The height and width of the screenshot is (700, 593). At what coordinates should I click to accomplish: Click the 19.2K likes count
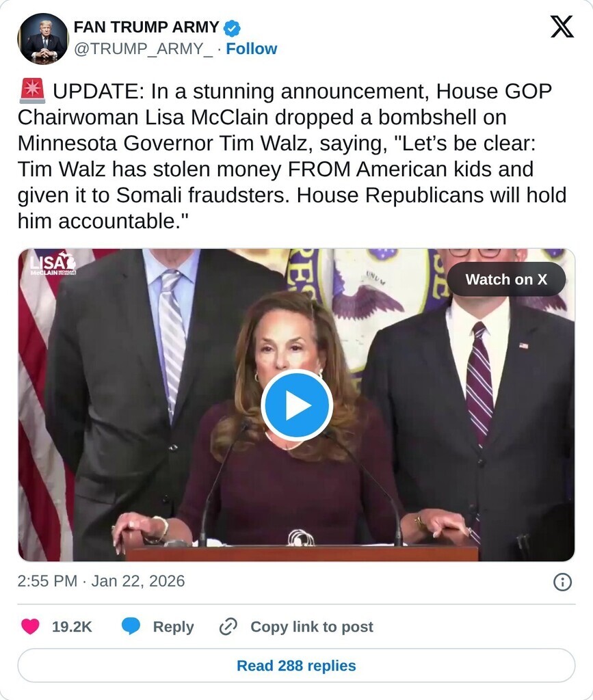[x=72, y=627]
